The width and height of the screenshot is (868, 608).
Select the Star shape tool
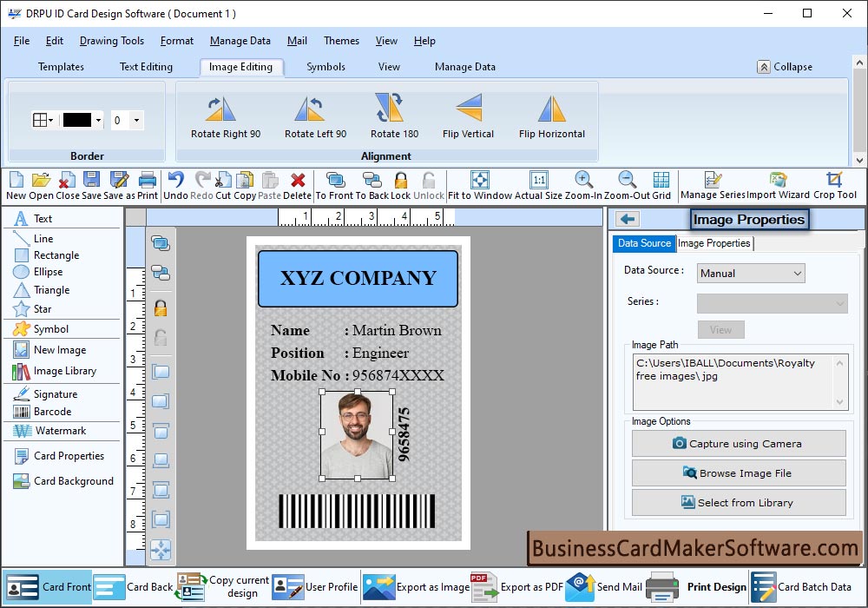click(32, 309)
